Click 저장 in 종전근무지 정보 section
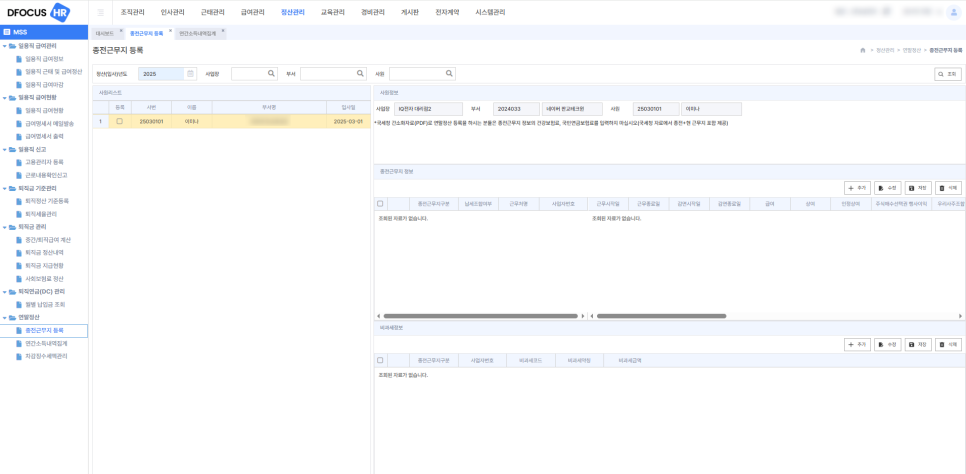Viewport: 966px width, 474px height. tap(918, 188)
